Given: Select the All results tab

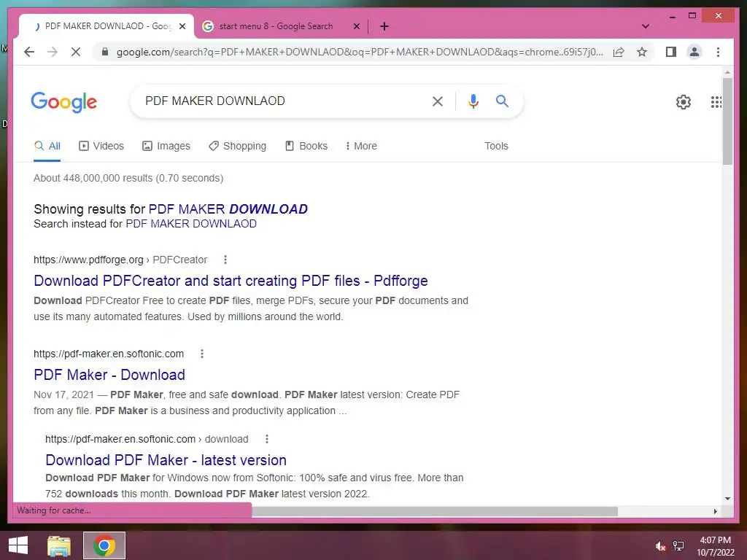Looking at the screenshot, I should coord(47,146).
